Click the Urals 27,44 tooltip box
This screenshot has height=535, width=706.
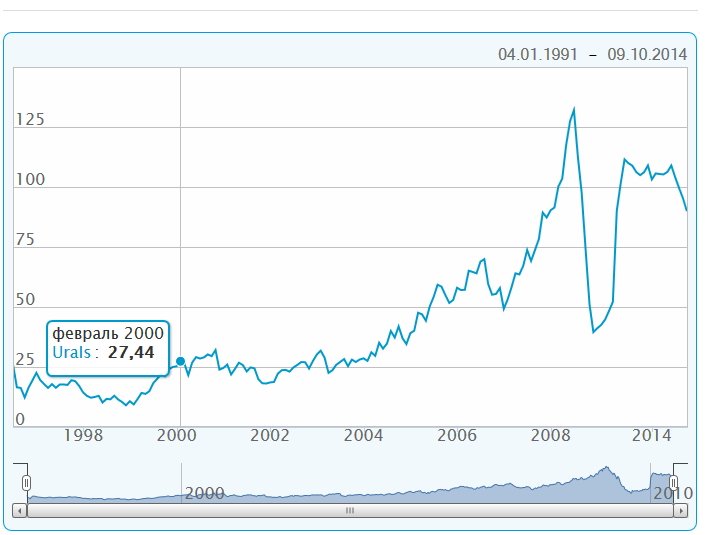108,343
